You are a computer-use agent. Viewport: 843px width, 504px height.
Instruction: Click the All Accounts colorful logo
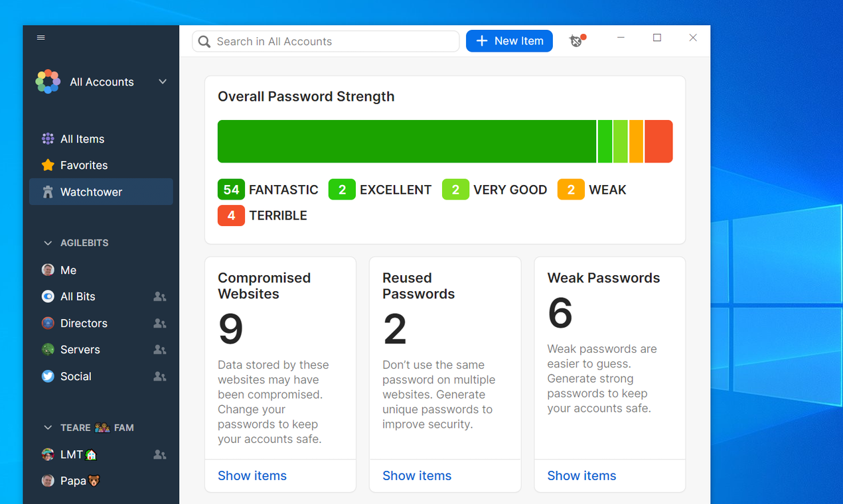click(48, 82)
